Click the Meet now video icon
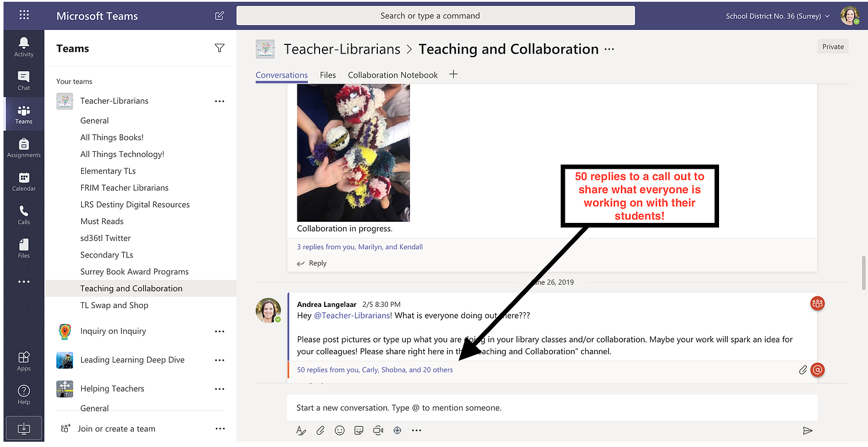868x447 pixels. (378, 431)
